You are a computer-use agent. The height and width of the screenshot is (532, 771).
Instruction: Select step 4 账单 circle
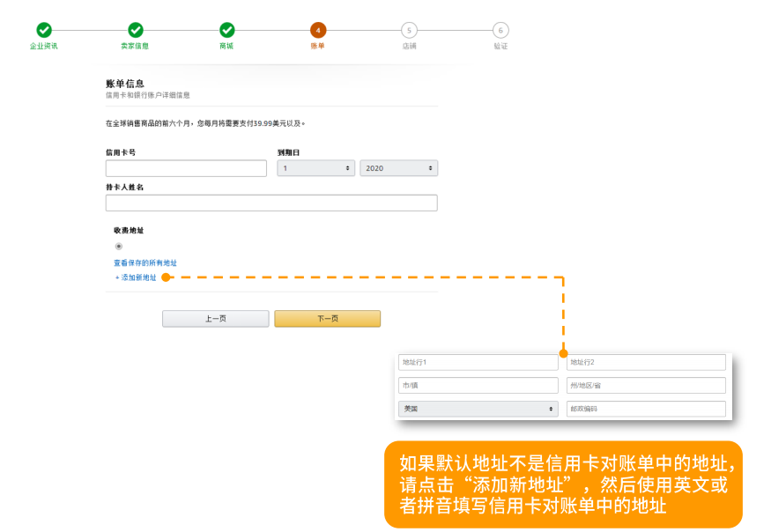pos(318,30)
